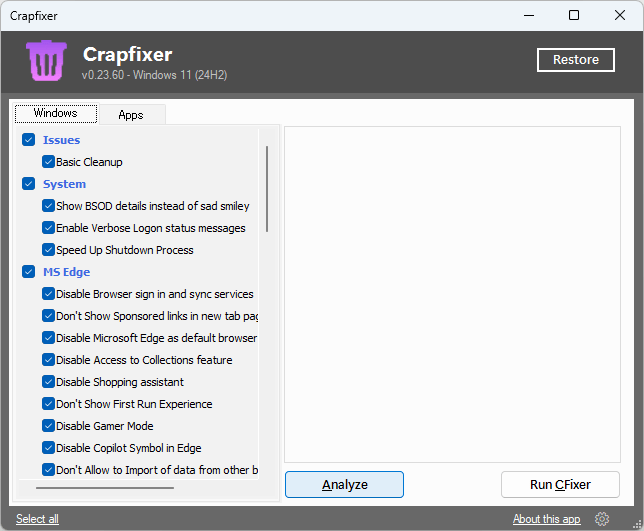Screen dimensions: 644x531
Task: Click the Select all link
Action: (37, 519)
